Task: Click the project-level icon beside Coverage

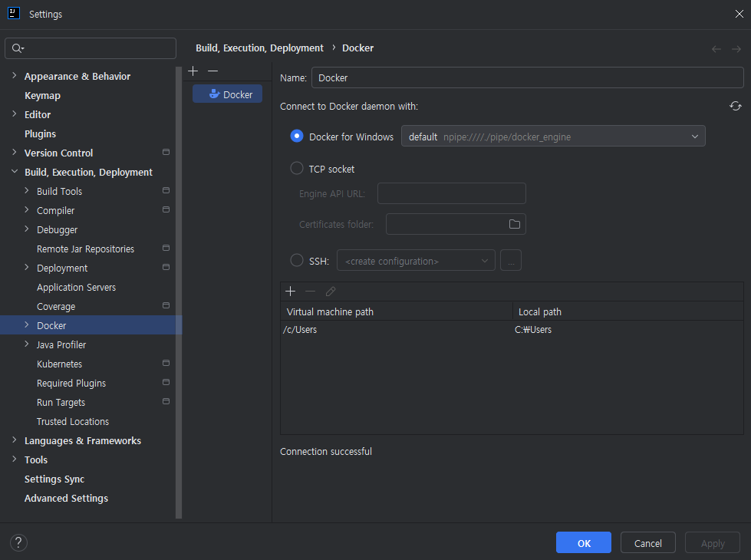Action: [166, 305]
